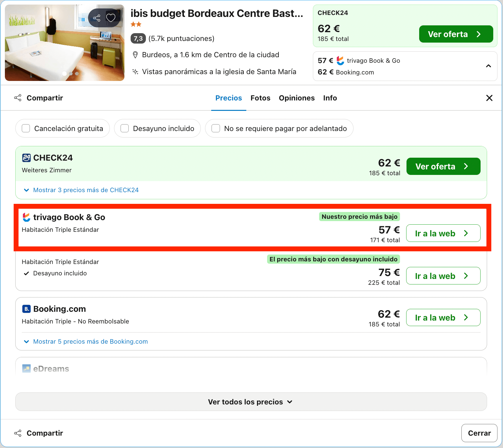Click Ir a la web for 57 € offer
This screenshot has width=503, height=448.
(x=443, y=233)
